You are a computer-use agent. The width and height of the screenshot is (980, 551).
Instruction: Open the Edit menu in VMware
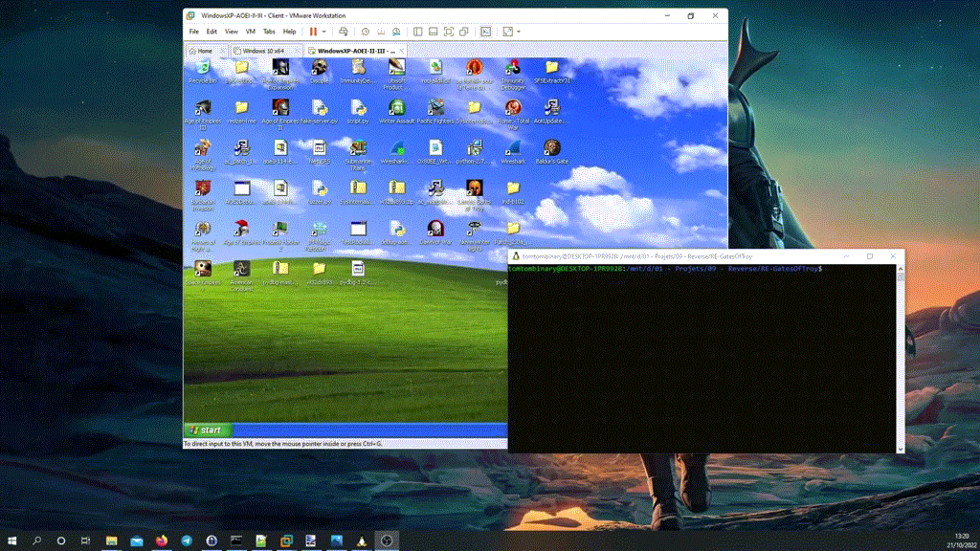[212, 32]
